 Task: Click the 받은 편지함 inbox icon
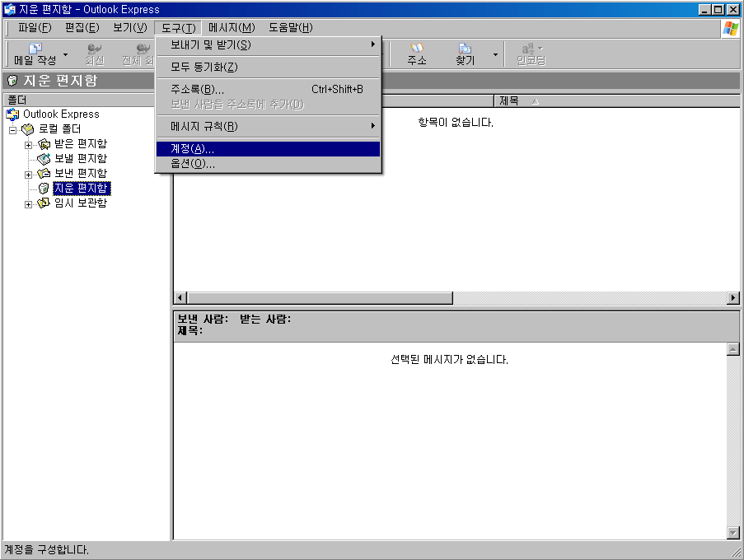(44, 143)
